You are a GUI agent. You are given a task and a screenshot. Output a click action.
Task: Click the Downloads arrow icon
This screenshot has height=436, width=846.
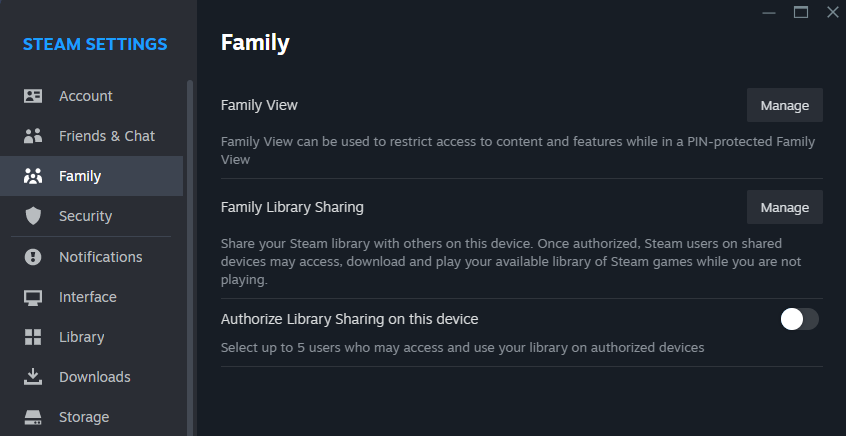33,377
